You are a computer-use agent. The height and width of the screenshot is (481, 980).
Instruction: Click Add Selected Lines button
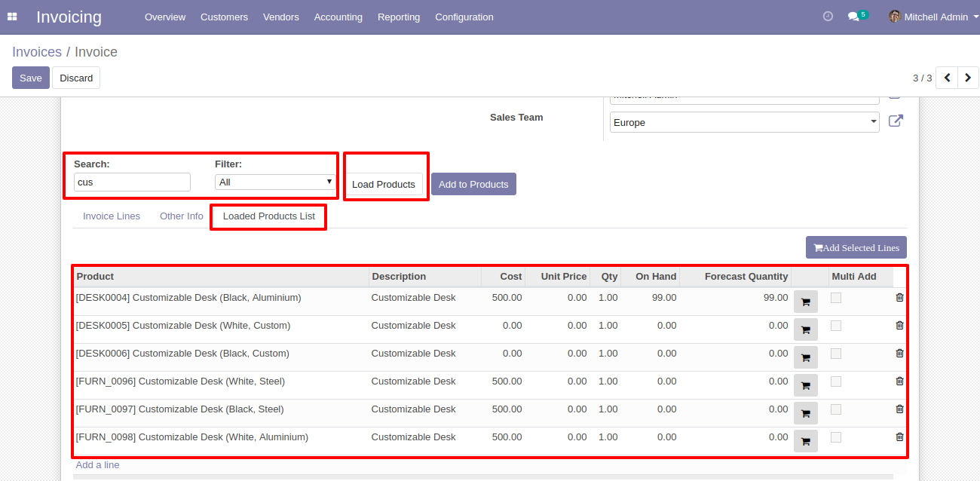(x=856, y=247)
